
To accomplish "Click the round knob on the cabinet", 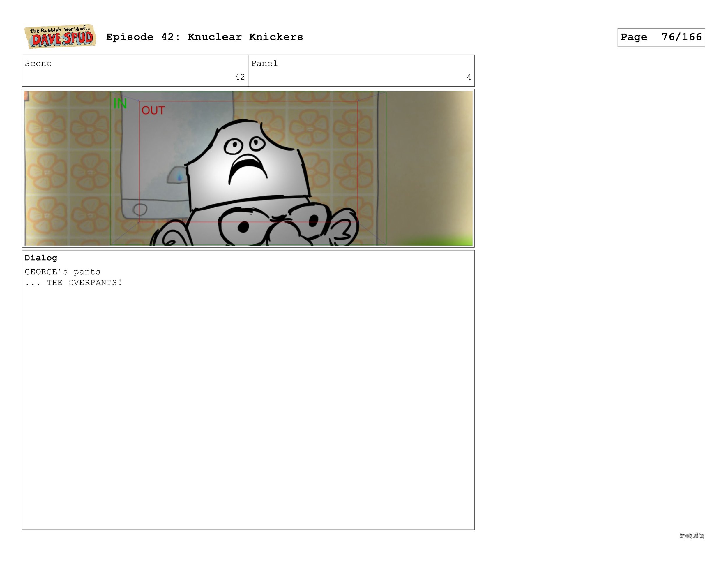I will pos(140,210).
